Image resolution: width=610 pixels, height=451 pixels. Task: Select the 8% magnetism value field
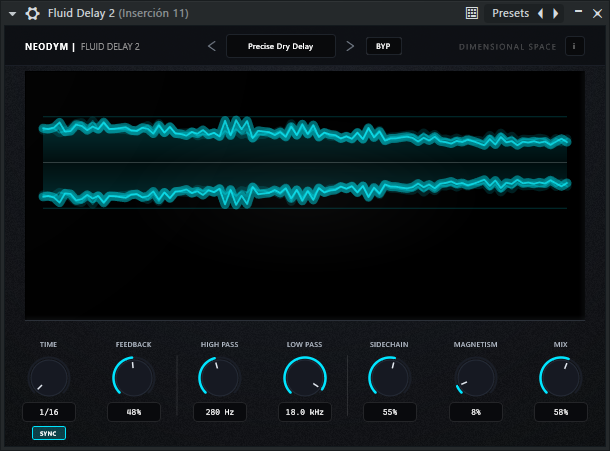[x=476, y=412]
